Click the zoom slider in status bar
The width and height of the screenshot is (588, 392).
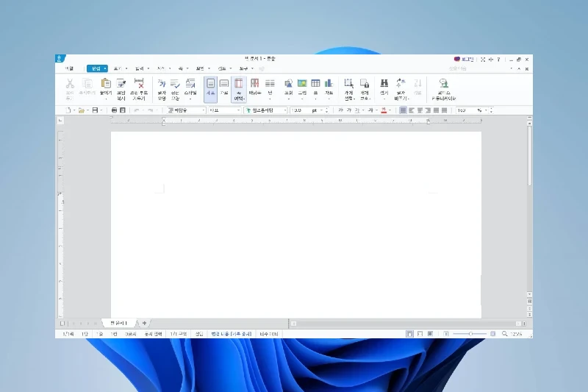point(470,334)
